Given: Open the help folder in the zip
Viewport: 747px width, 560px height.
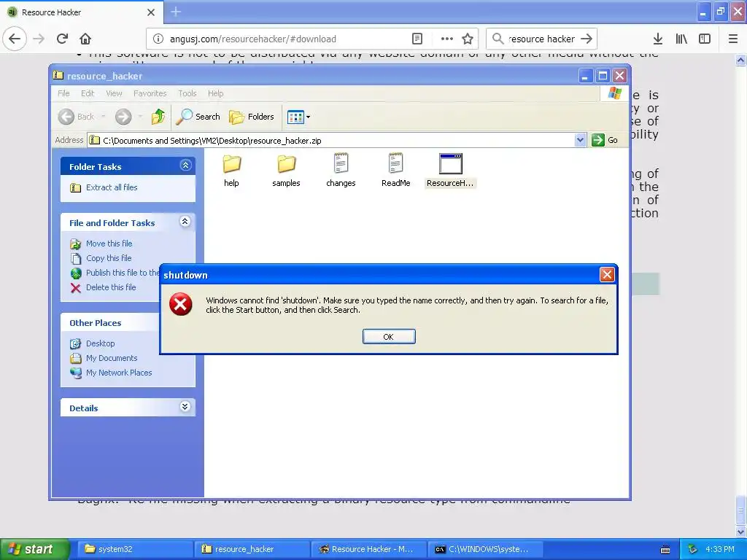Looking at the screenshot, I should point(231,171).
